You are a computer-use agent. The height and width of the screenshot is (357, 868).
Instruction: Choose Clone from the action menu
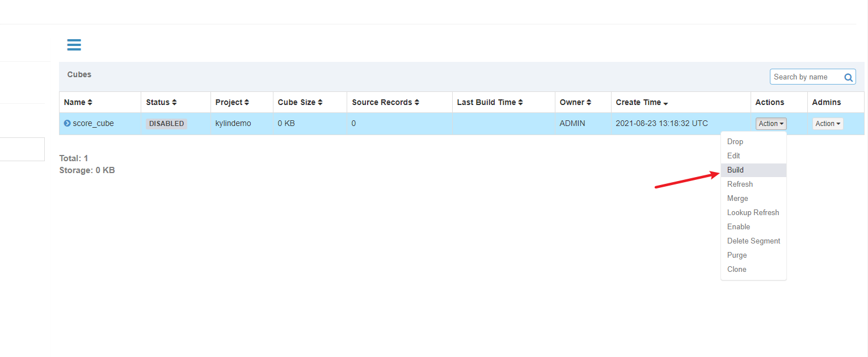tap(753, 269)
